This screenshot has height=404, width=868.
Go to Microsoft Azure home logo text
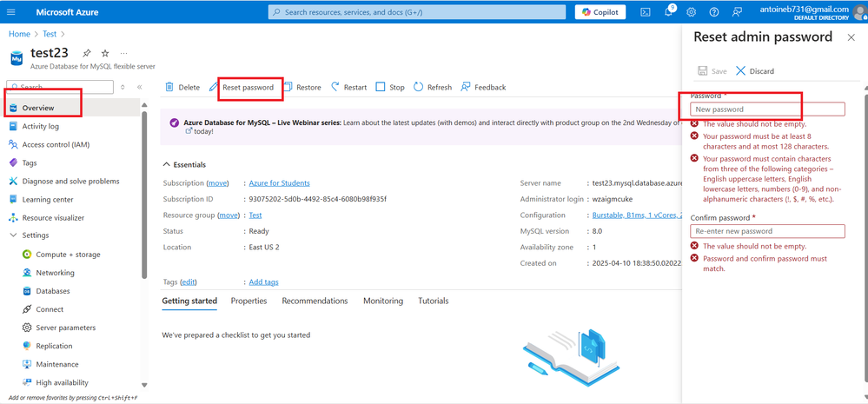tap(68, 11)
